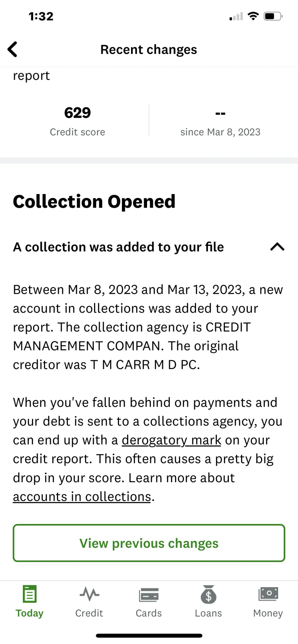Tap the Wi-Fi status icon
This screenshot has height=644, width=298.
click(253, 16)
